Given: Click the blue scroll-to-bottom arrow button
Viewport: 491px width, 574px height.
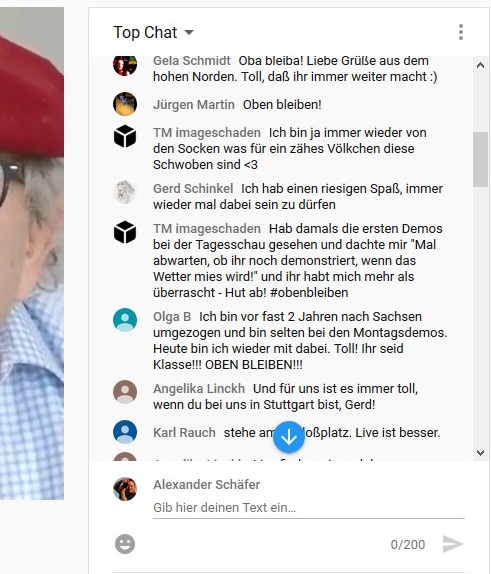Looking at the screenshot, I should 289,437.
